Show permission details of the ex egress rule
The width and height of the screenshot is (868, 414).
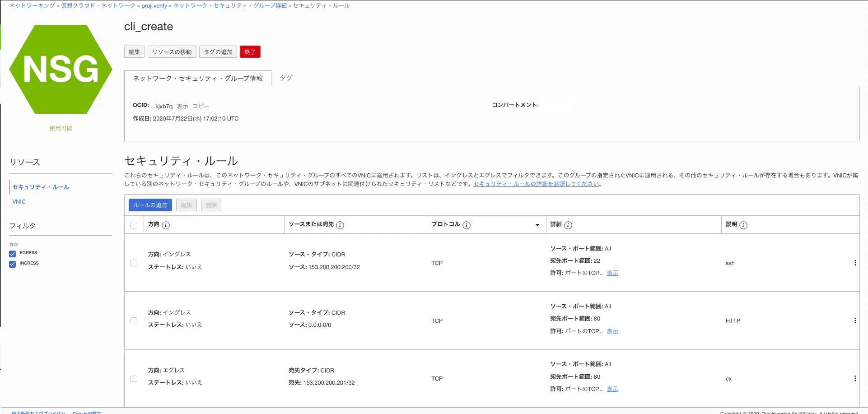point(612,389)
